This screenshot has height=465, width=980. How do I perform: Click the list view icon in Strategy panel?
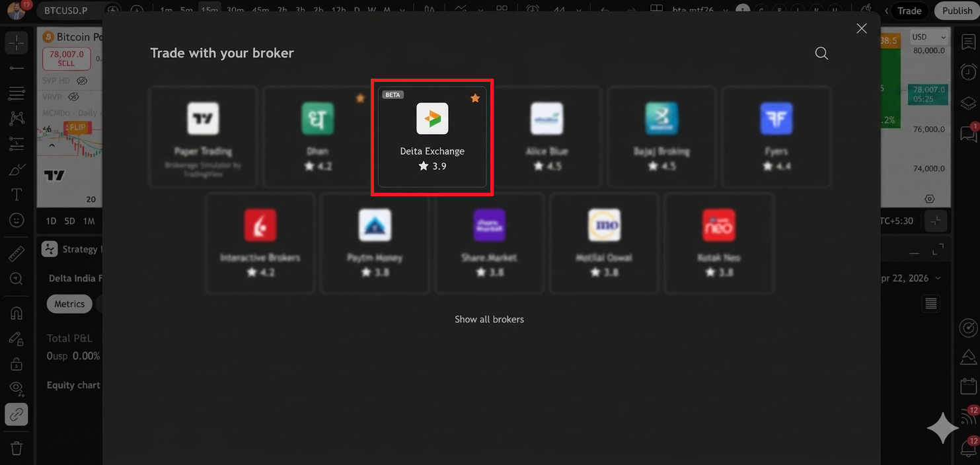pyautogui.click(x=931, y=304)
